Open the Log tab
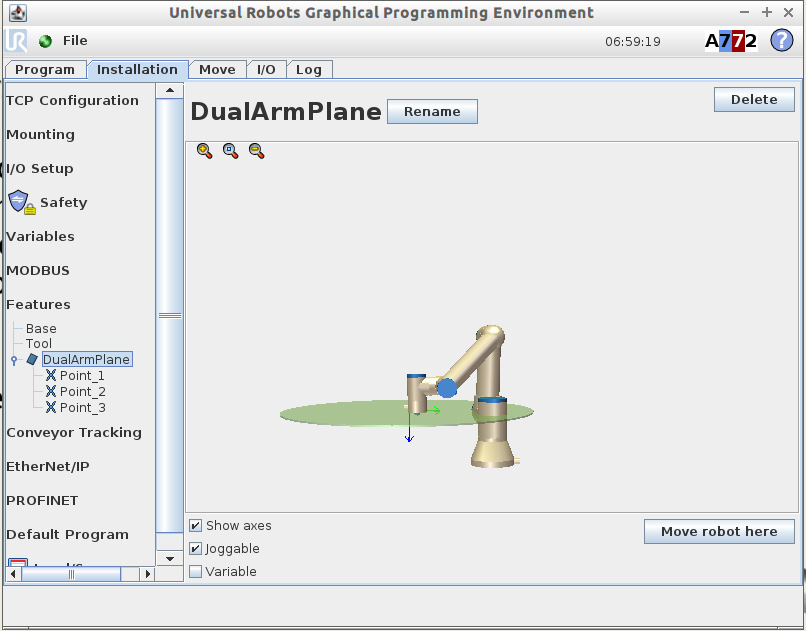The width and height of the screenshot is (806, 631). tap(309, 69)
